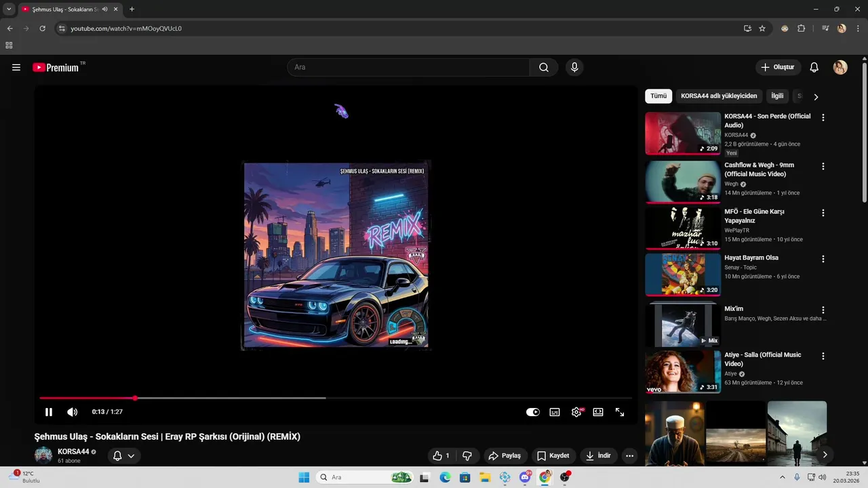Image resolution: width=868 pixels, height=488 pixels.
Task: Focus the browser address bar URL
Action: [x=126, y=28]
